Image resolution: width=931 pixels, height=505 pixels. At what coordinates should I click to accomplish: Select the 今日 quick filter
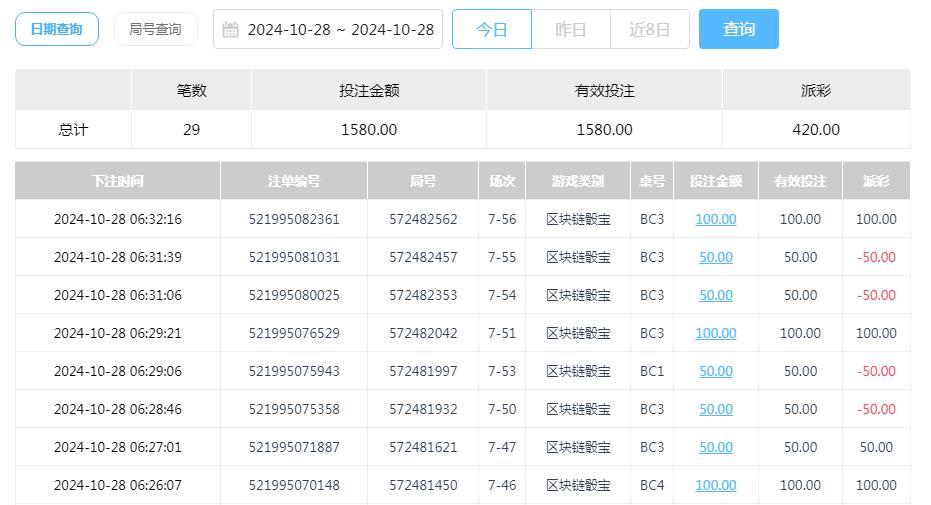coord(491,30)
